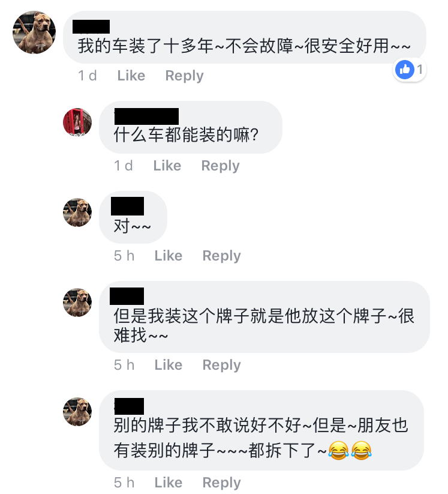Click the 5 h timestamp under 对~~
This screenshot has height=494, width=448.
pyautogui.click(x=124, y=256)
